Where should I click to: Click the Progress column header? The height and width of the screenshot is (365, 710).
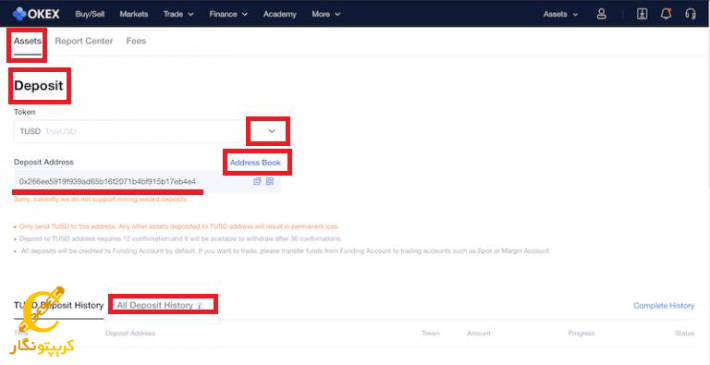point(581,333)
